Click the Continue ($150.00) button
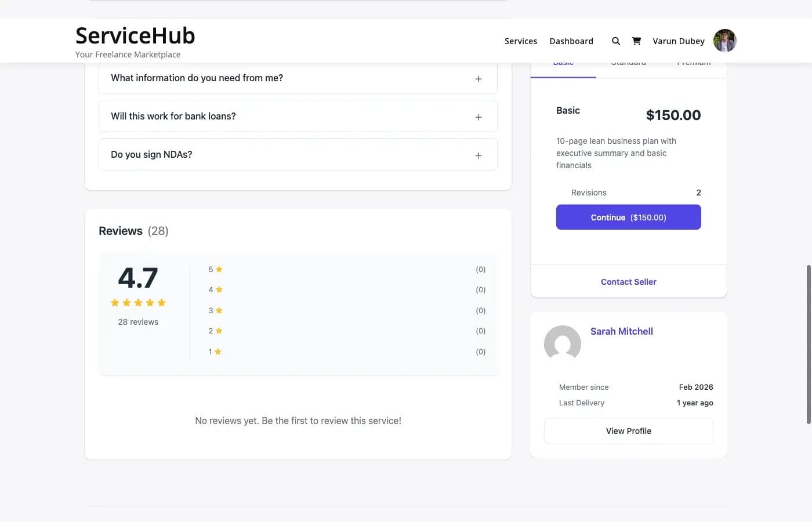The height and width of the screenshot is (522, 812). (x=628, y=217)
